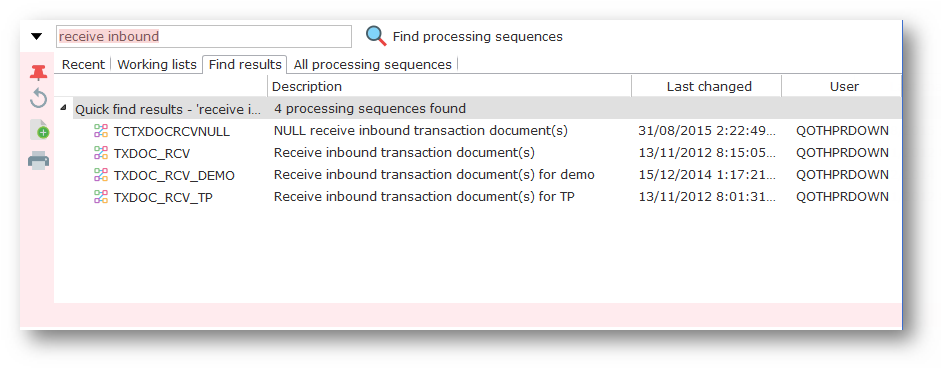Image resolution: width=941 pixels, height=372 pixels.
Task: Open the All processing sequences tab
Action: click(x=373, y=65)
